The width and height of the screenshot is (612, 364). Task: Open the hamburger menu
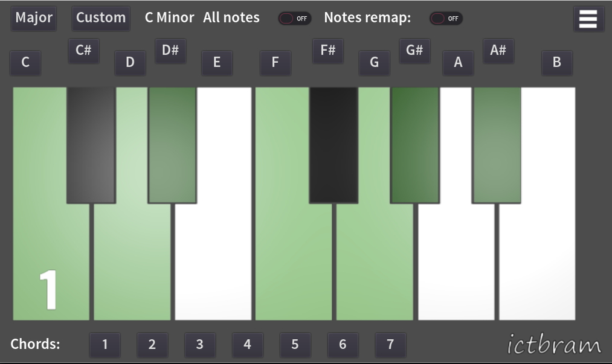tap(588, 18)
